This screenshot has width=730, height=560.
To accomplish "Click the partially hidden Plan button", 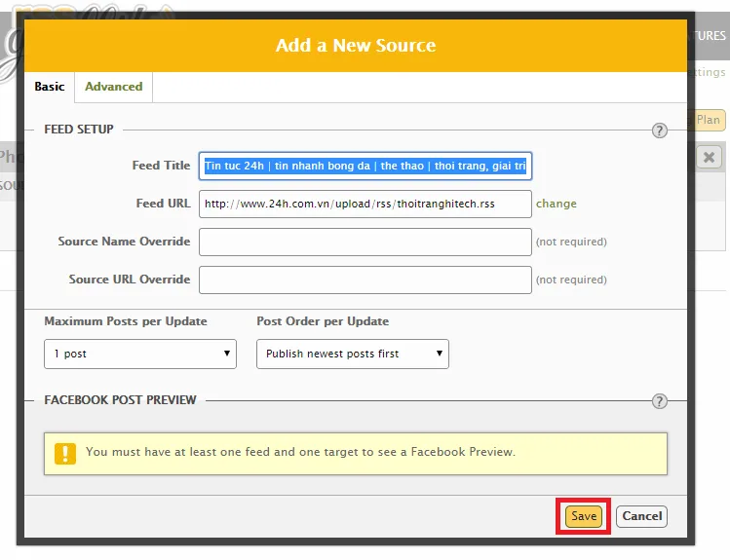I will tap(710, 120).
